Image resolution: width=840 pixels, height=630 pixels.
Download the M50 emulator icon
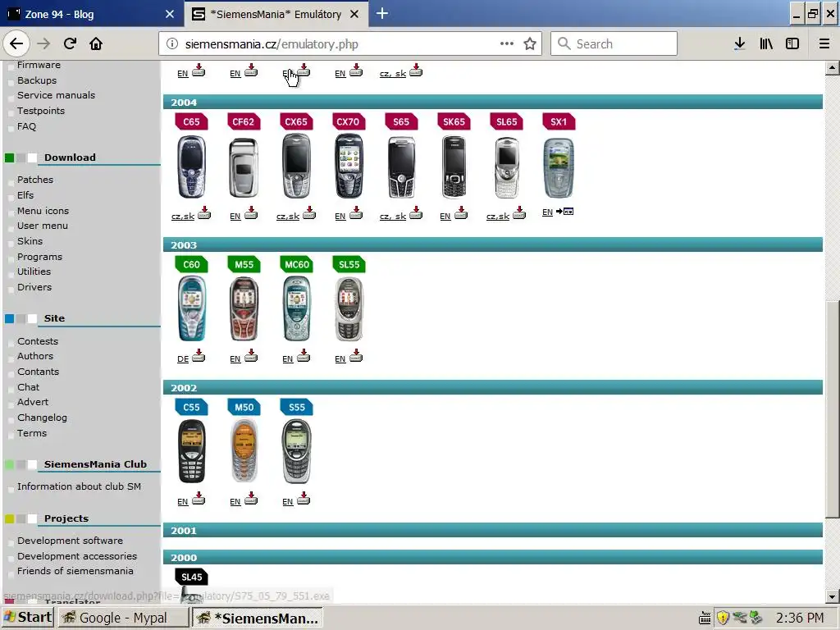tap(251, 499)
